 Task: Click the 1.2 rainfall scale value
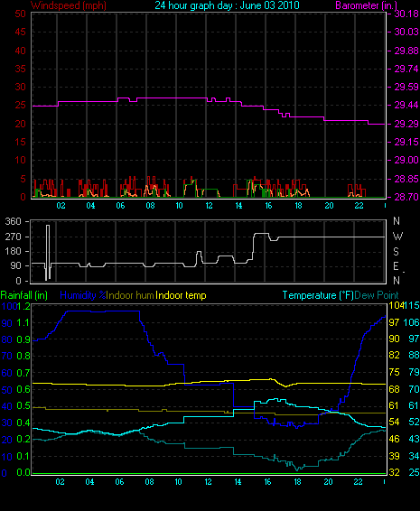[23, 306]
